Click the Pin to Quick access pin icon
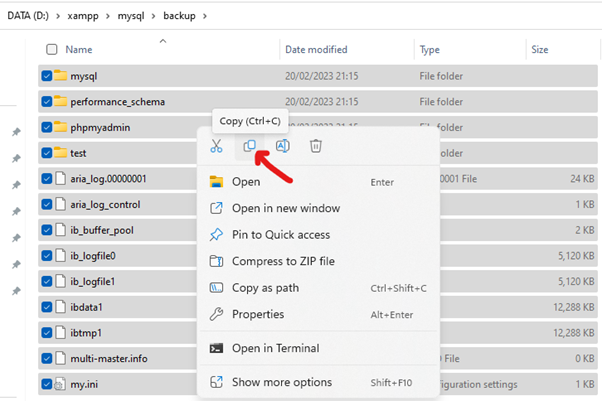Screen dimensions: 602x401 pos(215,235)
